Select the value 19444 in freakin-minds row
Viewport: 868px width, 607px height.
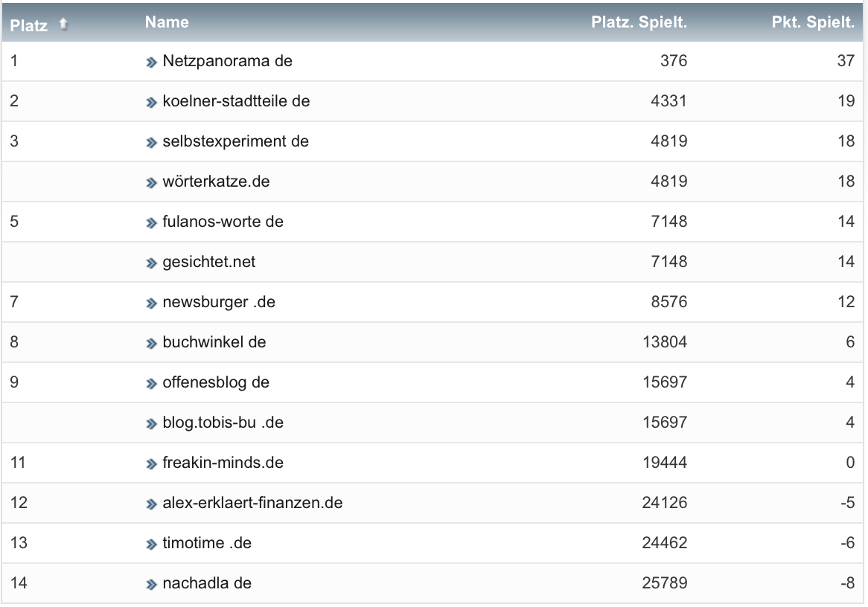click(x=665, y=463)
